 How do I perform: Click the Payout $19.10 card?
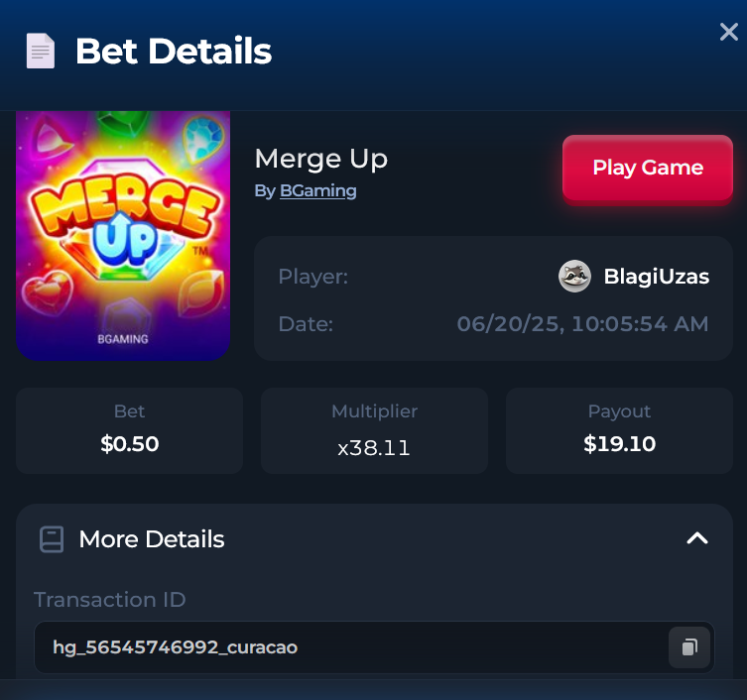pos(619,430)
